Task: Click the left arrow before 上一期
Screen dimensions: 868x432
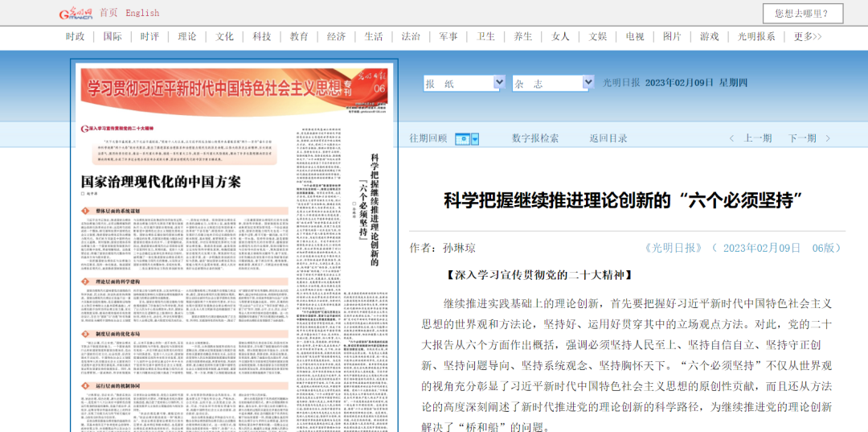Action: click(731, 138)
